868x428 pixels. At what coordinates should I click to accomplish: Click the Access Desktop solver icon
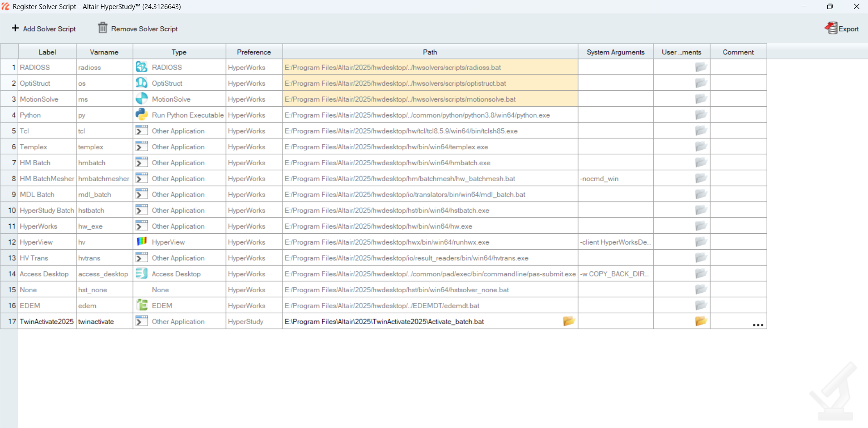coord(141,273)
